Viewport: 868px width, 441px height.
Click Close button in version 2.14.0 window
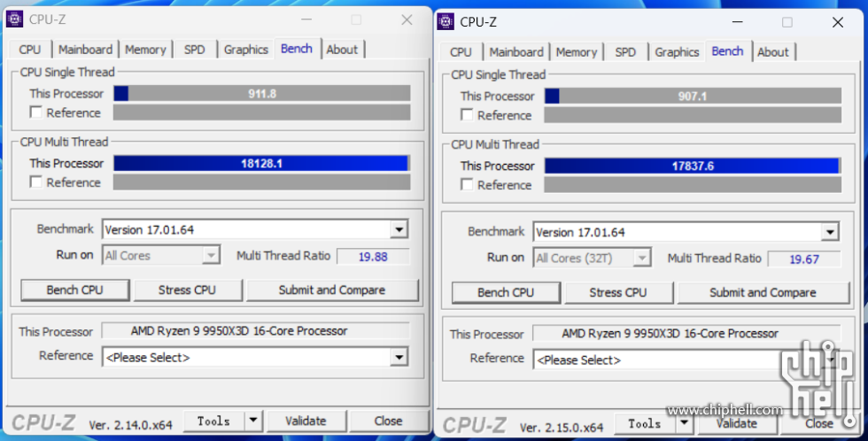[389, 422]
